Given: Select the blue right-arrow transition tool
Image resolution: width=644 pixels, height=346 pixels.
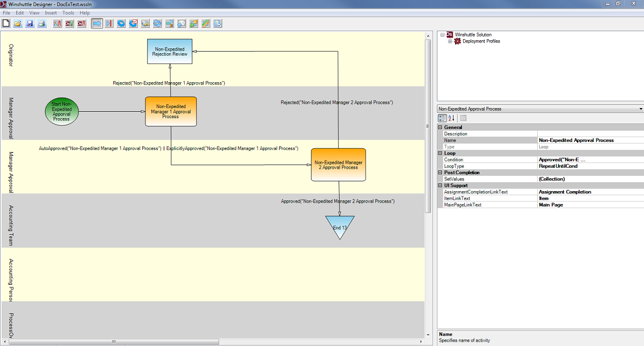Looking at the screenshot, I should pyautogui.click(x=97, y=24).
